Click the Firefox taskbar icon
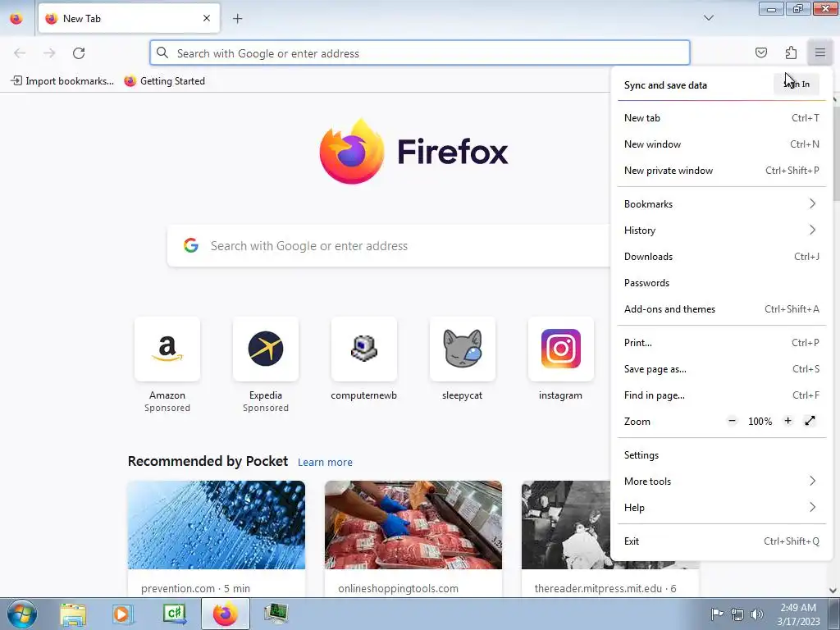 click(225, 614)
